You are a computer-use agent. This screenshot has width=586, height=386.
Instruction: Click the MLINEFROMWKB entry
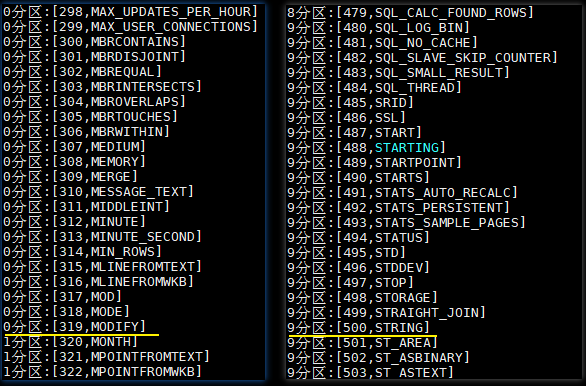coord(98,282)
